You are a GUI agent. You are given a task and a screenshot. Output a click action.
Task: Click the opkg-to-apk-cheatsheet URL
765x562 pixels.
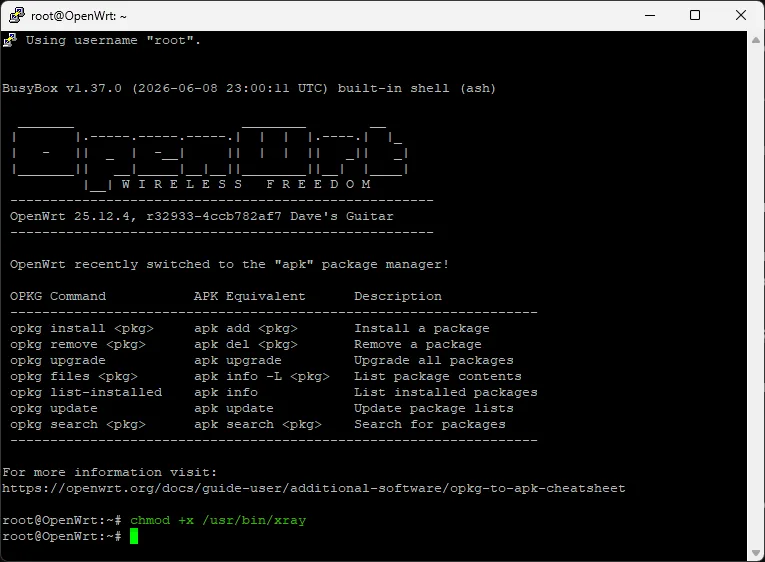(314, 488)
